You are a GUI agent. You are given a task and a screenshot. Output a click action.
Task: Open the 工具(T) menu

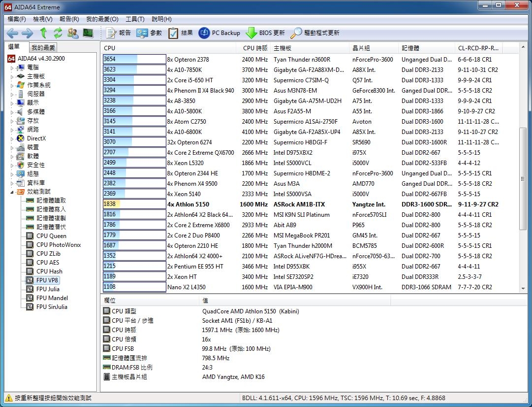[135, 19]
